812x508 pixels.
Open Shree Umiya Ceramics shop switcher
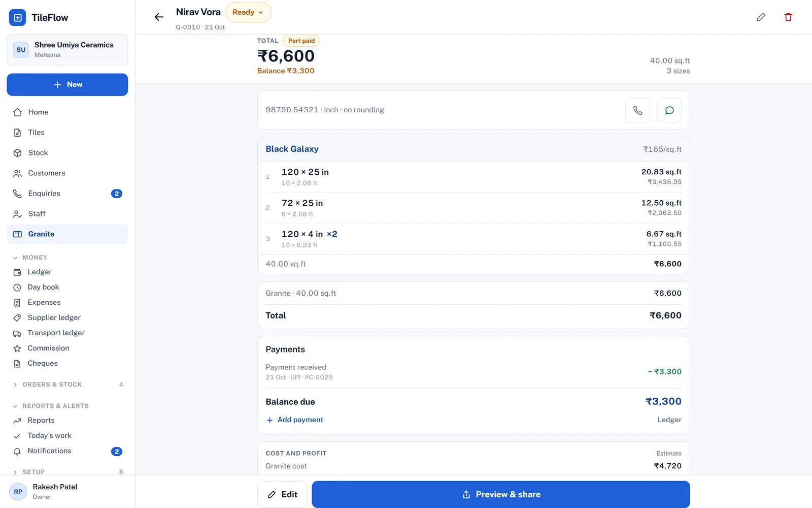pos(67,50)
